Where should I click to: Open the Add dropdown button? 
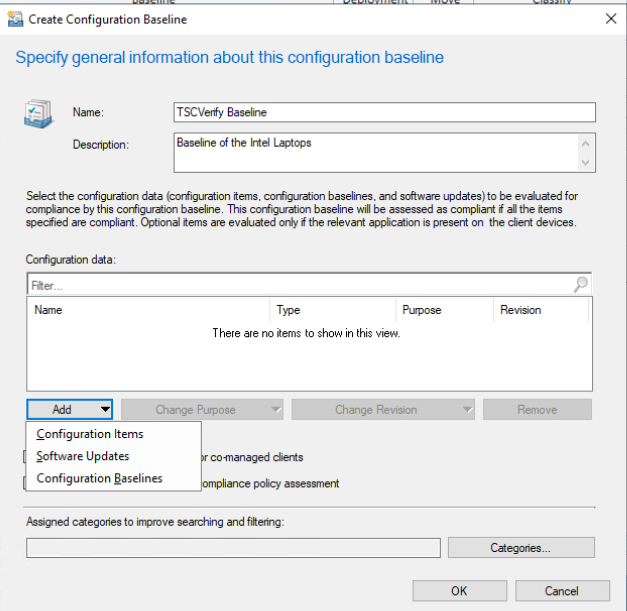pyautogui.click(x=70, y=409)
